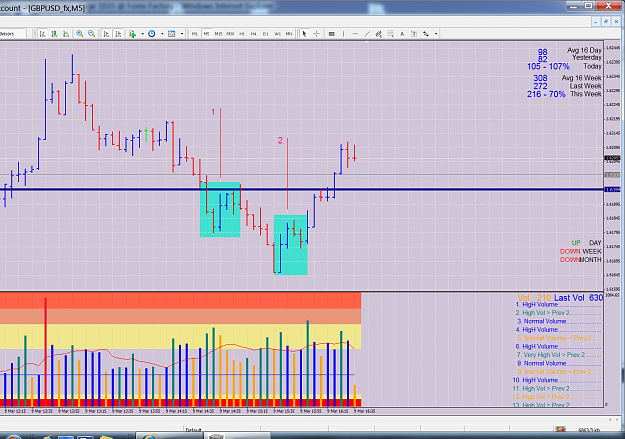Select the text label tool
625x439 pixels.
(x=414, y=34)
